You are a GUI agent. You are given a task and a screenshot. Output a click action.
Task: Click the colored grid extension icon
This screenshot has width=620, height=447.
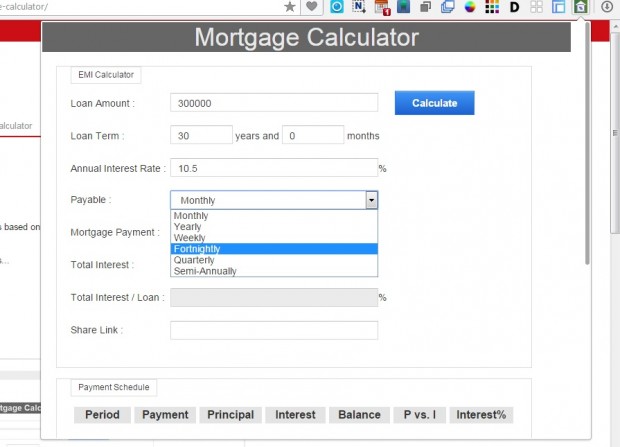[x=492, y=7]
